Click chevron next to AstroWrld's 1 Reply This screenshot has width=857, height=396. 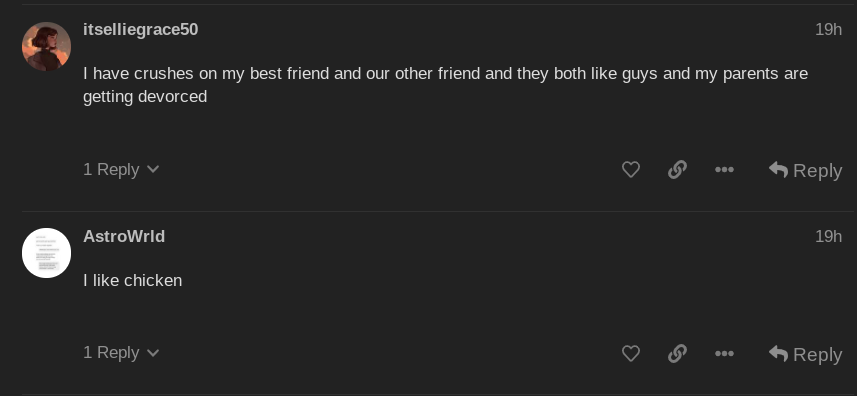[154, 353]
